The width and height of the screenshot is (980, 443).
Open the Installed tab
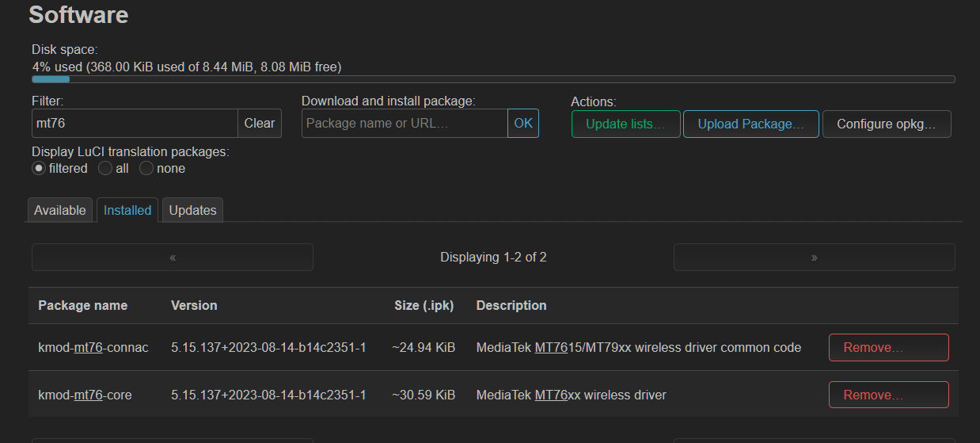pos(127,210)
